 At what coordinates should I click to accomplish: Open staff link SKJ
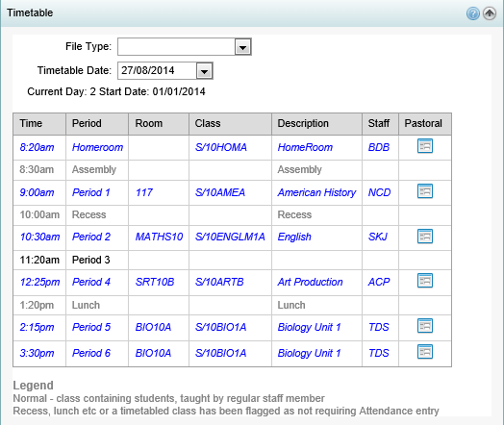coord(378,237)
